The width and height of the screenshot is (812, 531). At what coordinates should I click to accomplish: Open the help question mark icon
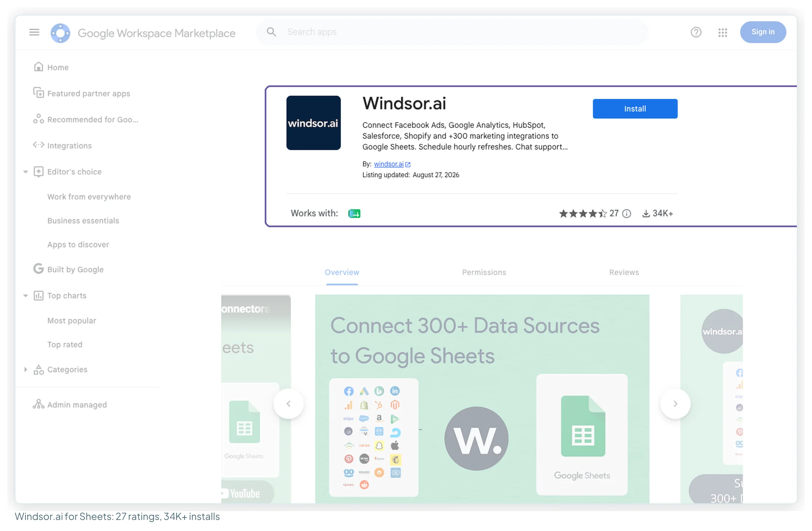coord(696,32)
